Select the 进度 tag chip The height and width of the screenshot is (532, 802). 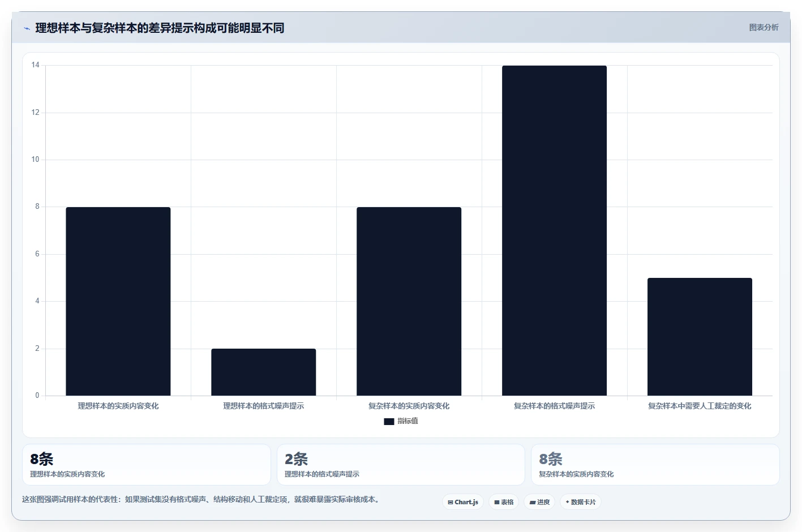pyautogui.click(x=539, y=502)
